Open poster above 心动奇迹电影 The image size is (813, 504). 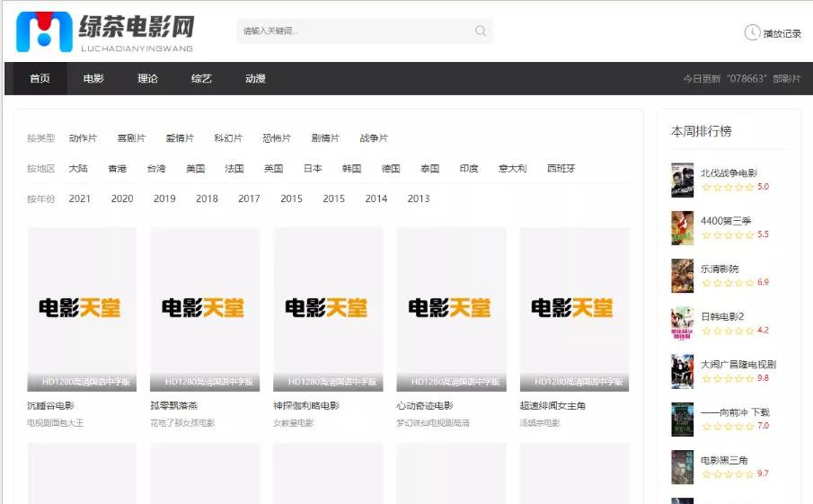coord(452,309)
